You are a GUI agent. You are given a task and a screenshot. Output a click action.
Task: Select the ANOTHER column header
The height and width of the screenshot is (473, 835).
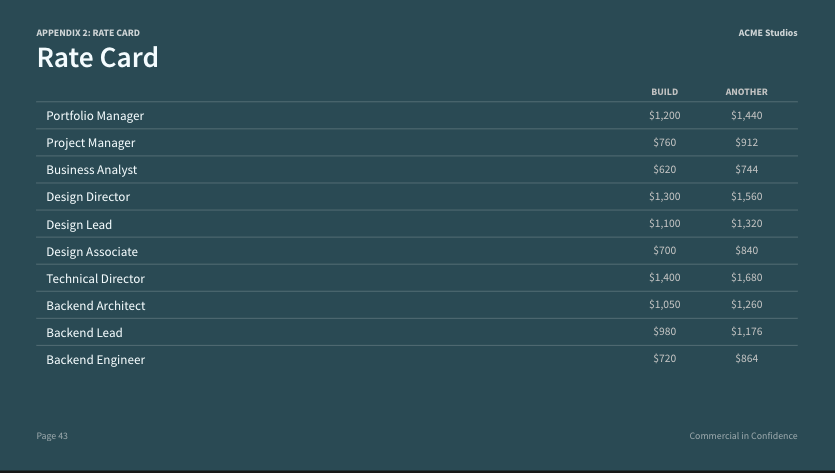click(747, 92)
